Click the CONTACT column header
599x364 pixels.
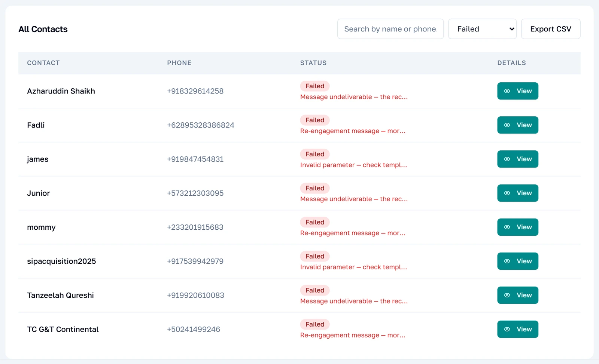(x=43, y=63)
